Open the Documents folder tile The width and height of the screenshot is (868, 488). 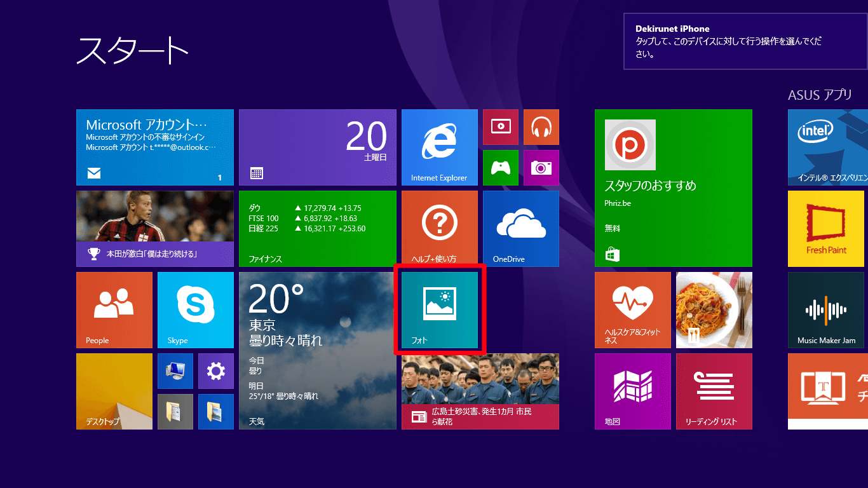tap(175, 412)
